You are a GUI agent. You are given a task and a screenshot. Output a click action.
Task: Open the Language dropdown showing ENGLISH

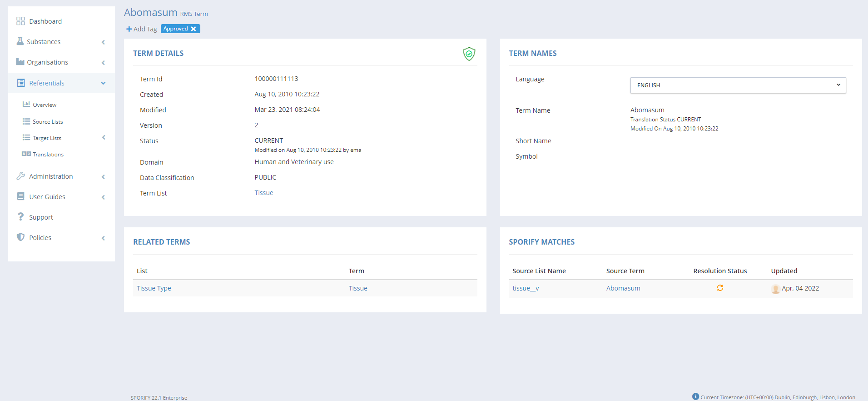[738, 85]
